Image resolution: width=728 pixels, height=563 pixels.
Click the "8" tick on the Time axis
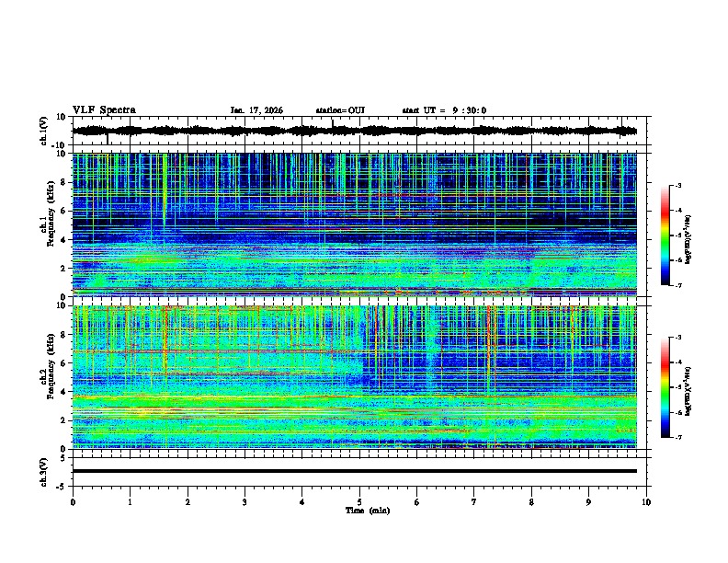pos(531,502)
